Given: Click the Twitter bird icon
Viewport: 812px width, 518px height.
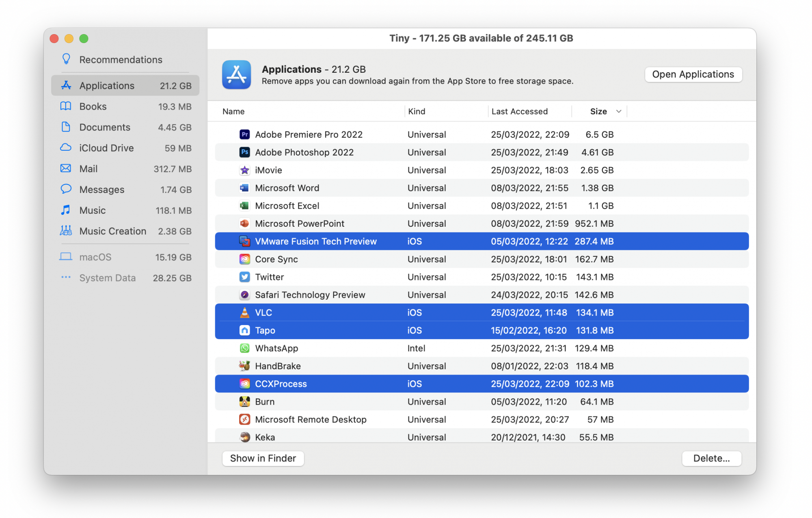Looking at the screenshot, I should [244, 277].
